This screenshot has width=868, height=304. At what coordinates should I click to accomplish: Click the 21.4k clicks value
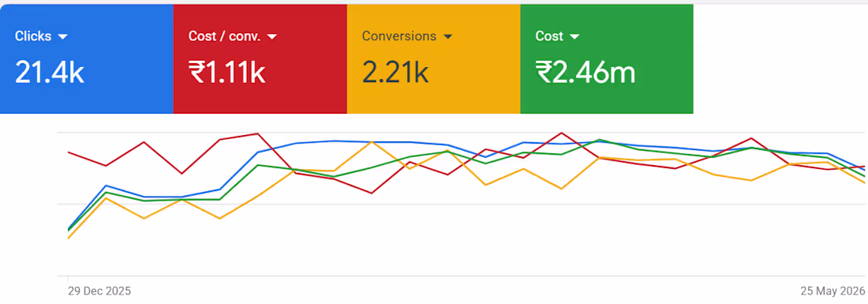pyautogui.click(x=49, y=73)
